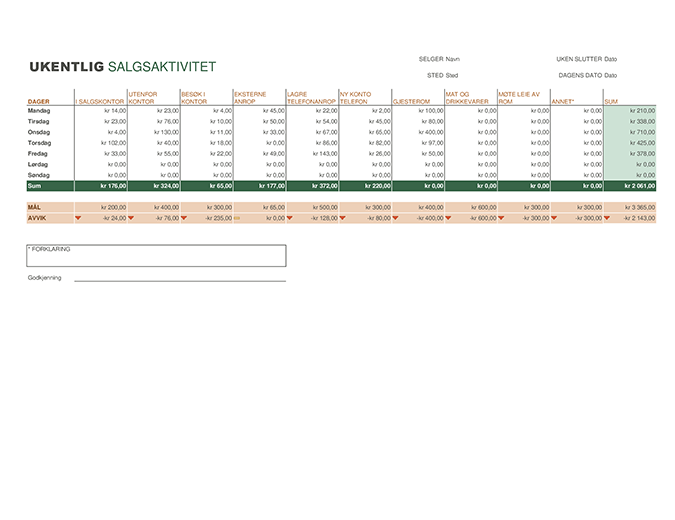Image resolution: width=675 pixels, height=520 pixels.
Task: Select the SELGER Navn field
Action: (x=439, y=59)
